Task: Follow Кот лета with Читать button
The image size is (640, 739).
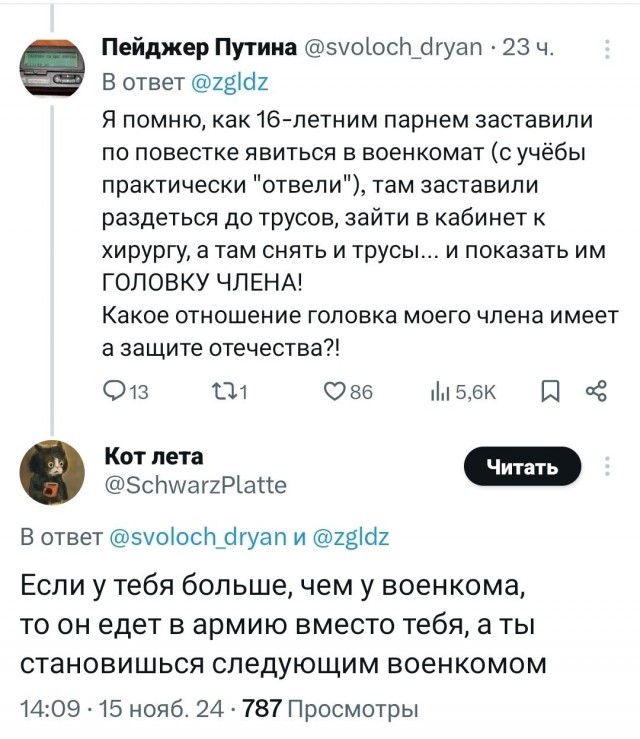Action: [x=522, y=467]
